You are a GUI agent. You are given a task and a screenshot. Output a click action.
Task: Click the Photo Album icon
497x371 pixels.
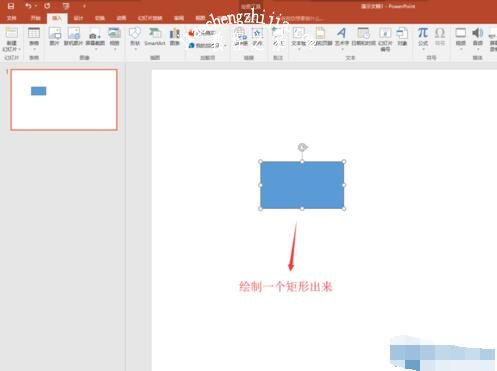tap(114, 33)
